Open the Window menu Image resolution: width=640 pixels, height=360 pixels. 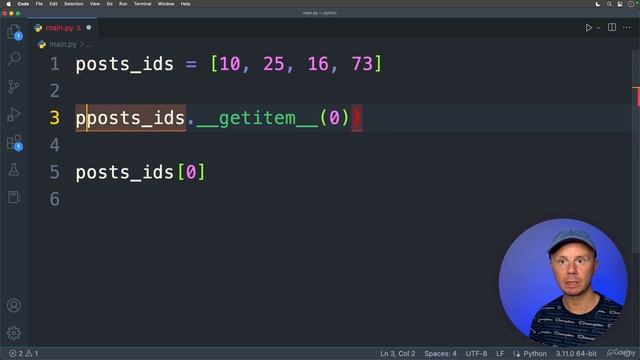point(166,4)
